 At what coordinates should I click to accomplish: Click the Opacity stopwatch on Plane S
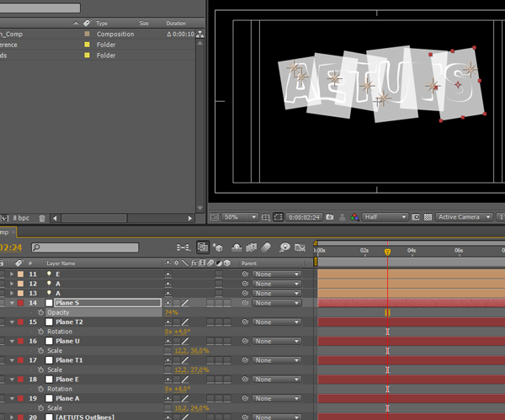[40, 312]
